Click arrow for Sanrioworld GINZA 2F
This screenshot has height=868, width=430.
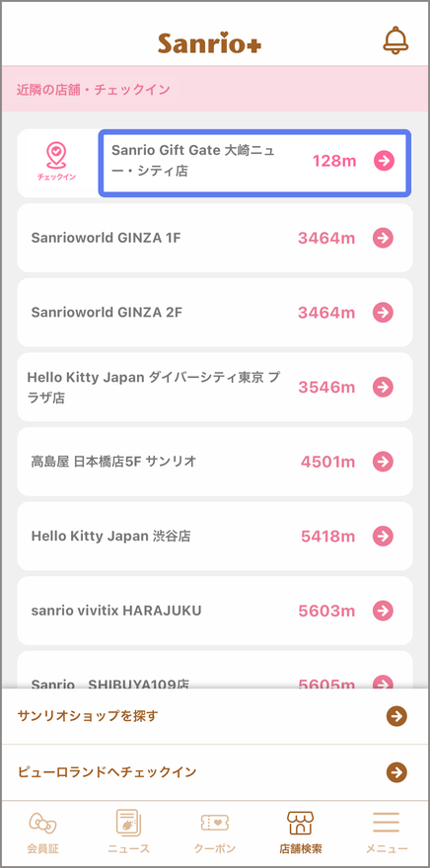point(383,313)
